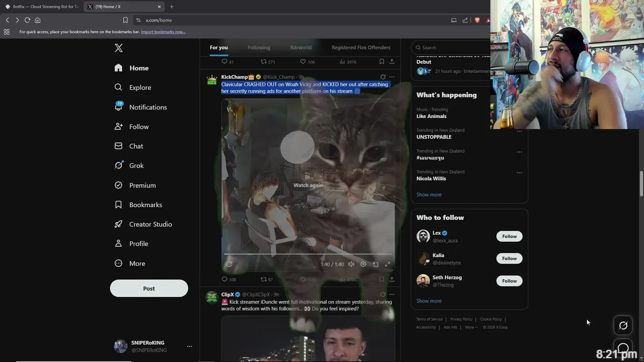Repost the top post with 571 reposts
This screenshot has width=644, height=362.
click(268, 62)
